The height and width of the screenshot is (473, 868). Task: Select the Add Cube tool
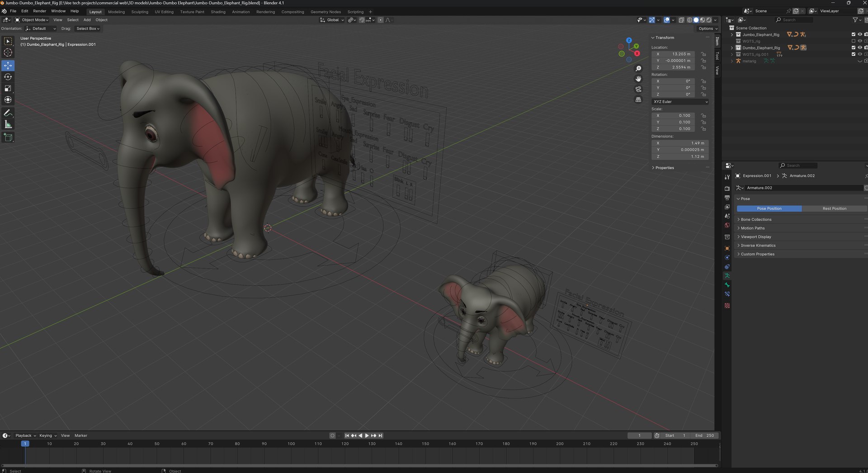coord(8,137)
